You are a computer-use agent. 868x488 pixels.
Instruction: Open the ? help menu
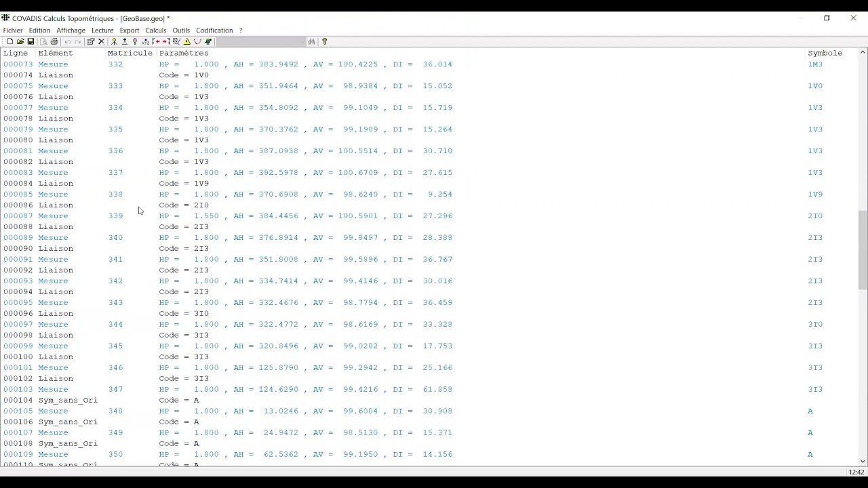point(241,30)
